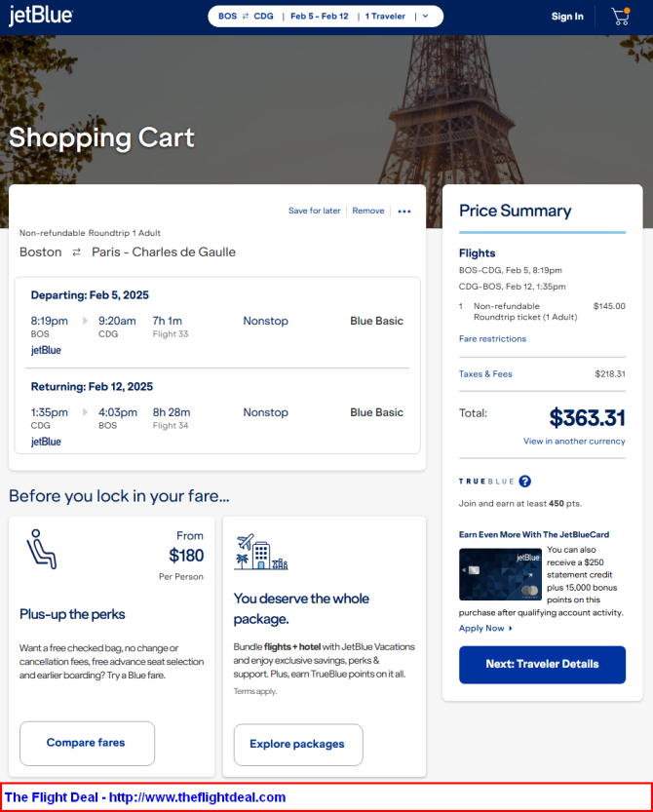Expand the trip search summary chevron
This screenshot has width=653, height=812.
pyautogui.click(x=426, y=16)
